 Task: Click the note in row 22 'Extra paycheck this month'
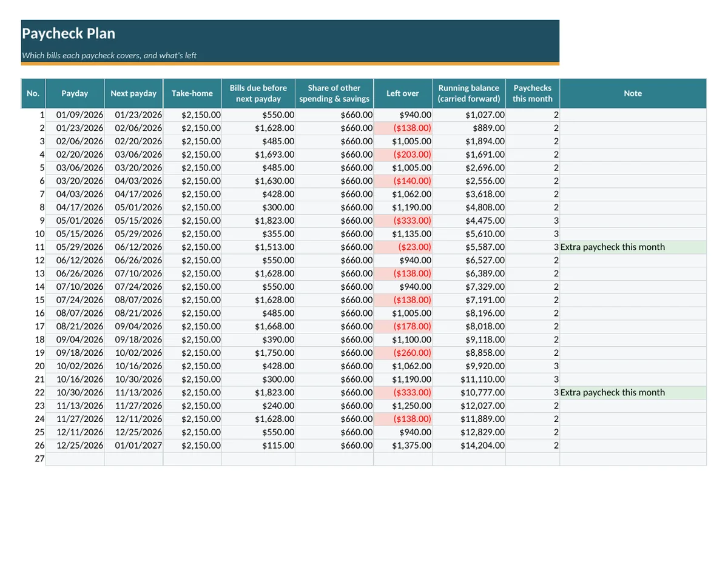[633, 392]
